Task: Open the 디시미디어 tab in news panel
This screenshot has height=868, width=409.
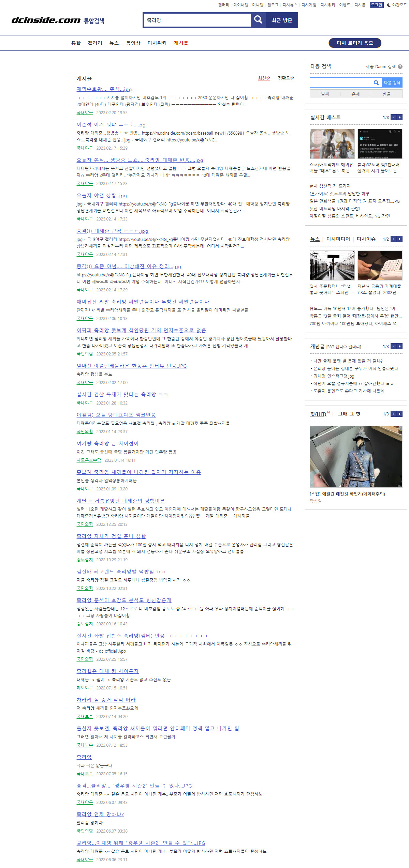Action: [338, 239]
